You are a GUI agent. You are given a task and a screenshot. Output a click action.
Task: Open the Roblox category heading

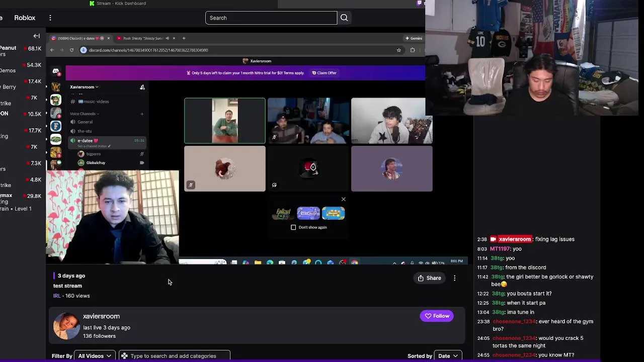[x=25, y=18]
